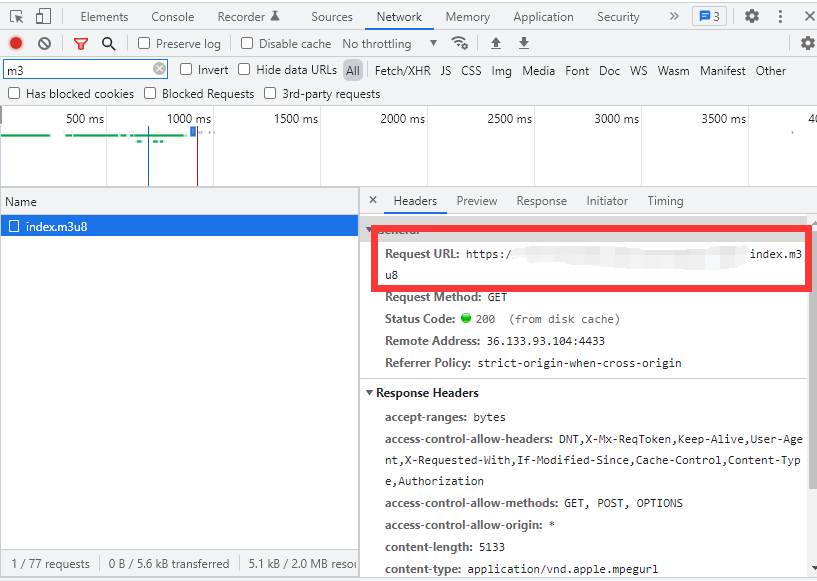Check Blocked Requests checkbox
Image resolution: width=817 pixels, height=581 pixels.
point(150,93)
